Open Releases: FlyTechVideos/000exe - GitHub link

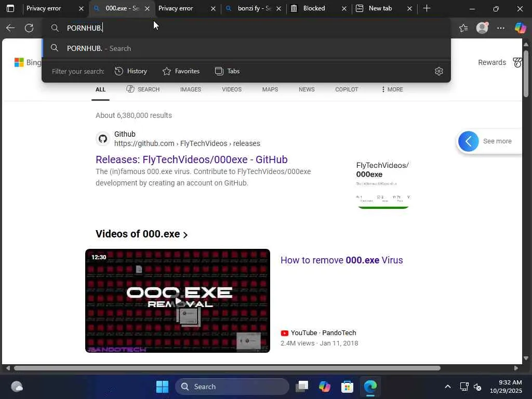click(x=192, y=159)
